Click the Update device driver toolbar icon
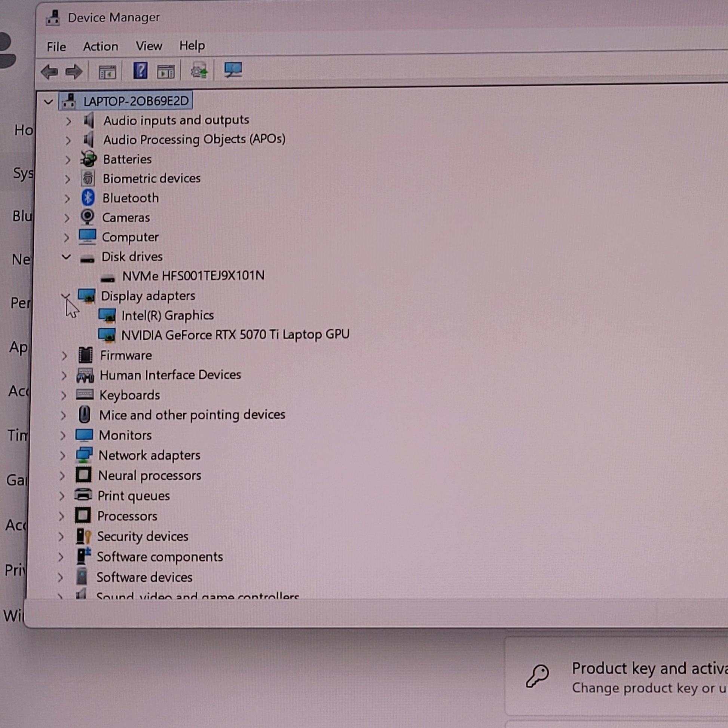This screenshot has width=728, height=728. click(199, 70)
